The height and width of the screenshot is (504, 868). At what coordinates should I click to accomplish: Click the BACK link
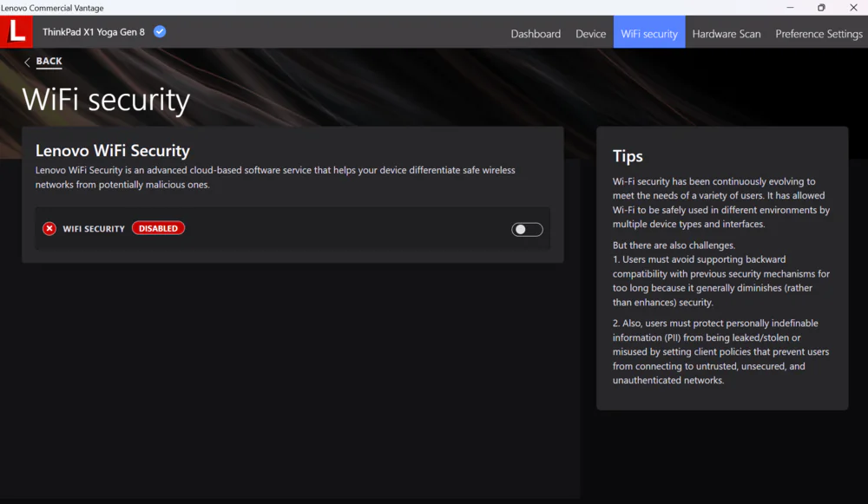[49, 62]
